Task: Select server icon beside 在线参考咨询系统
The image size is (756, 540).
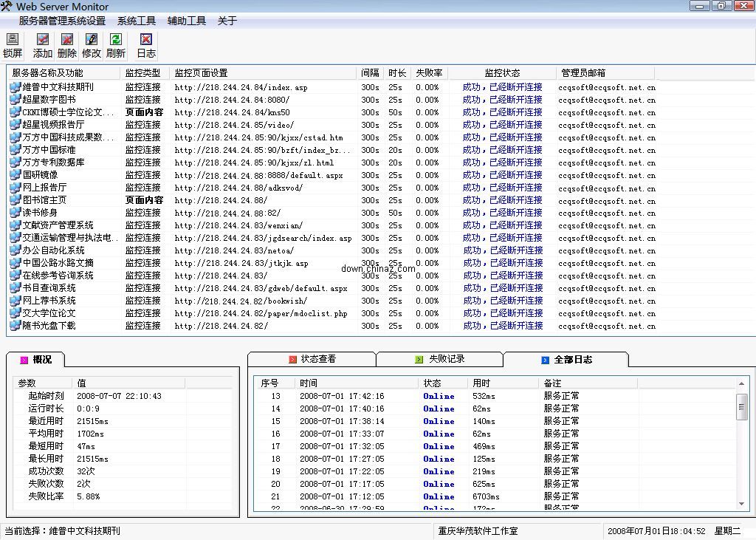Action: click(x=15, y=275)
